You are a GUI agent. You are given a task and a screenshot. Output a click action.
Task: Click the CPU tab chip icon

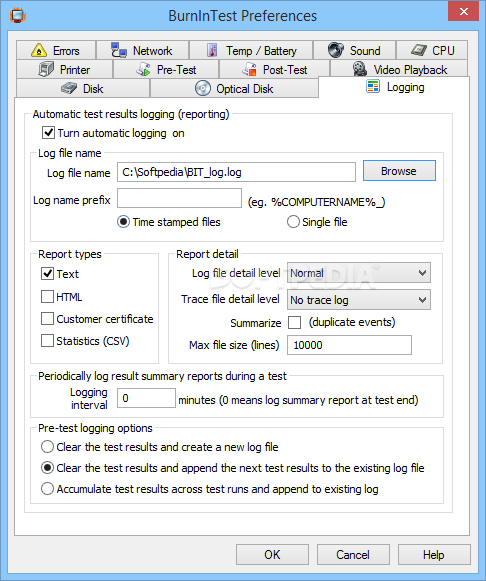point(419,50)
